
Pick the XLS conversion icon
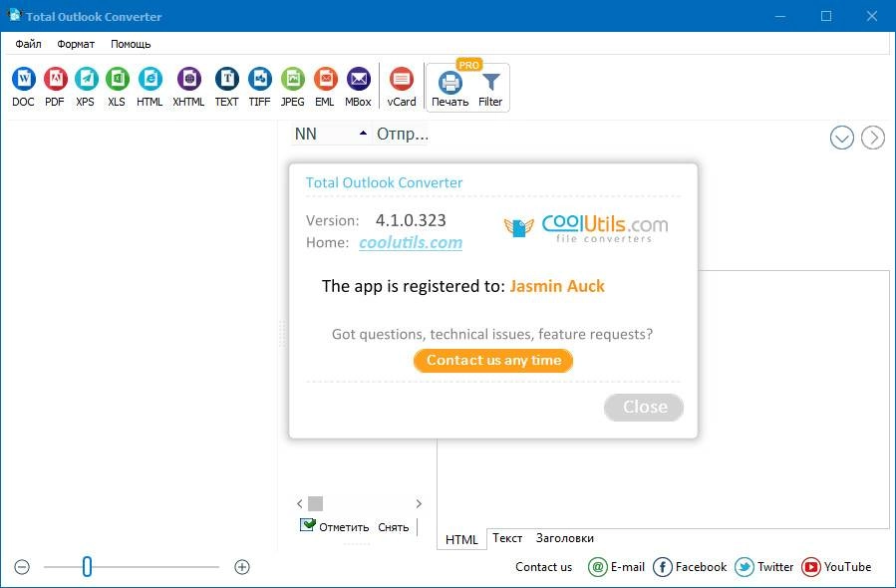point(118,79)
